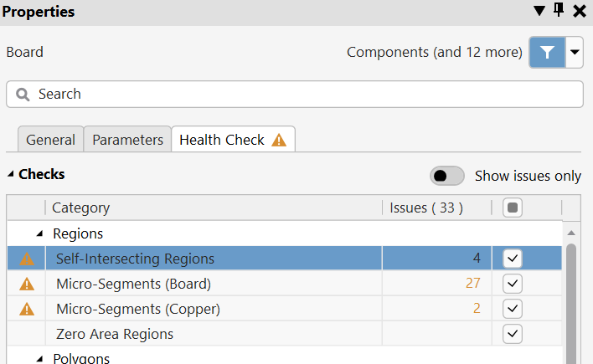
Task: Click the warning icon beside Self-Intersecting Regions
Action: click(27, 259)
